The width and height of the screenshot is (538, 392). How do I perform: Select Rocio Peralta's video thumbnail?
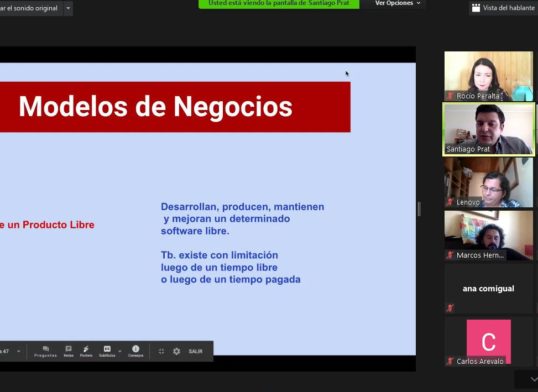click(x=489, y=76)
